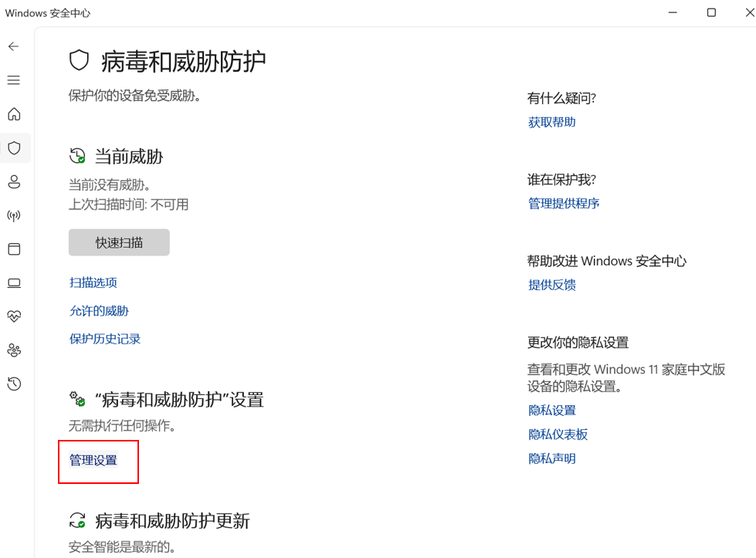Click the 当前威胁 scan status icon
Image resolution: width=756 pixels, height=558 pixels.
pyautogui.click(x=77, y=156)
